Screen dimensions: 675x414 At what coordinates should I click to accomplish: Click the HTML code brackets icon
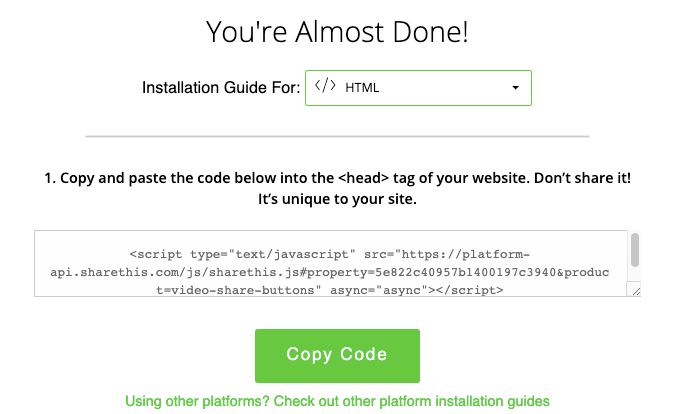click(325, 86)
